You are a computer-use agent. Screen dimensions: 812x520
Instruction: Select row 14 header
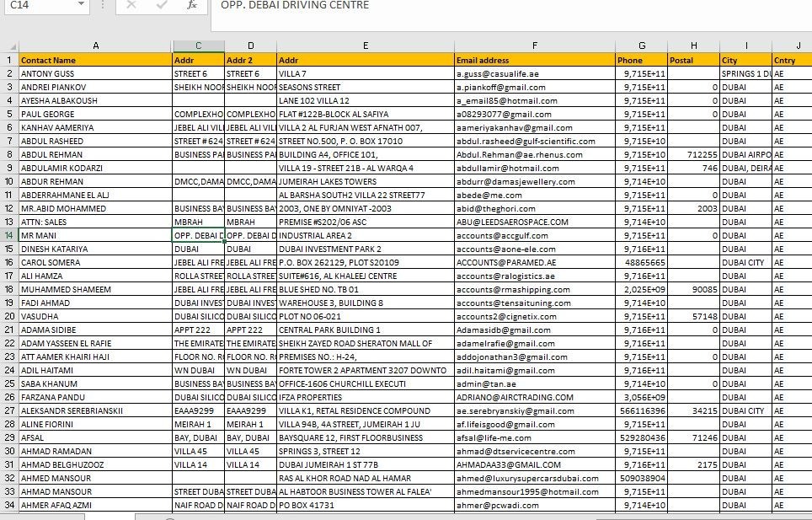[9, 235]
